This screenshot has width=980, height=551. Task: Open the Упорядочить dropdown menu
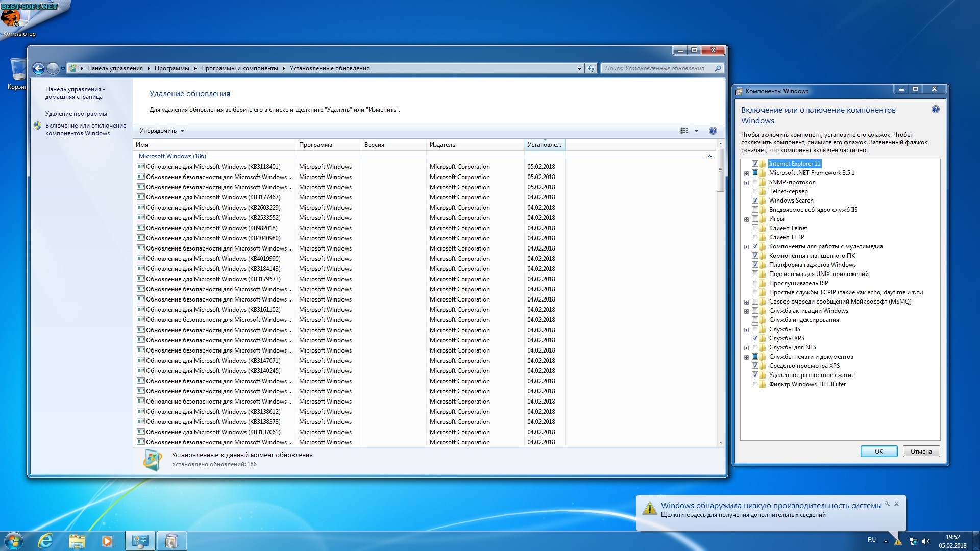coord(162,131)
